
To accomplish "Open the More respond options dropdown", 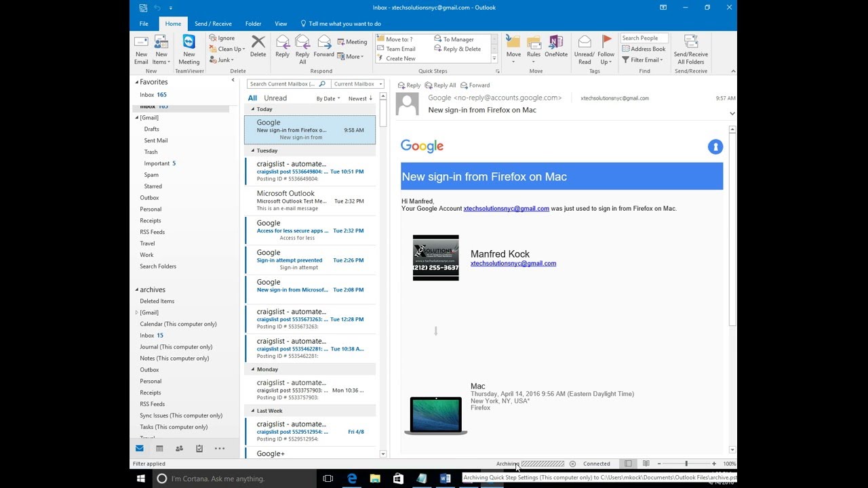I will (x=351, y=57).
